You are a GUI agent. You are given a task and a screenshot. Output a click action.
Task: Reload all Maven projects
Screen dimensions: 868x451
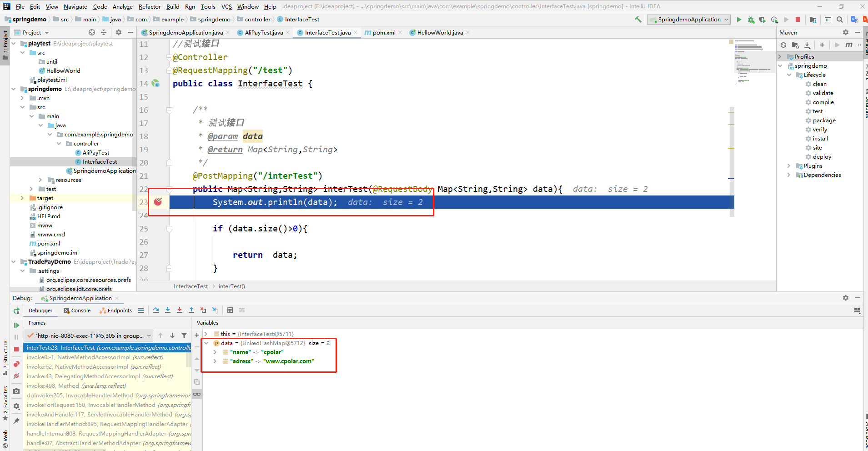(783, 45)
